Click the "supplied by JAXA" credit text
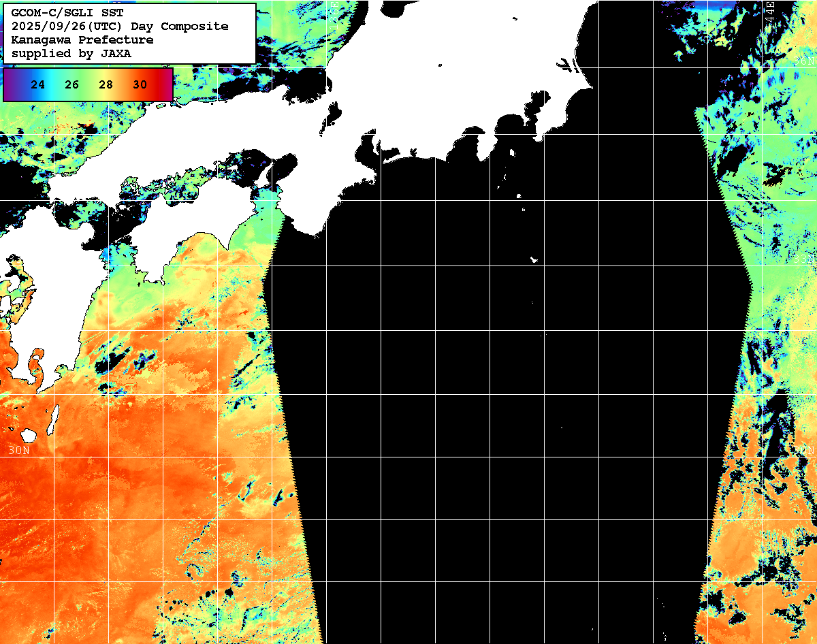The image size is (817, 644). (71, 54)
